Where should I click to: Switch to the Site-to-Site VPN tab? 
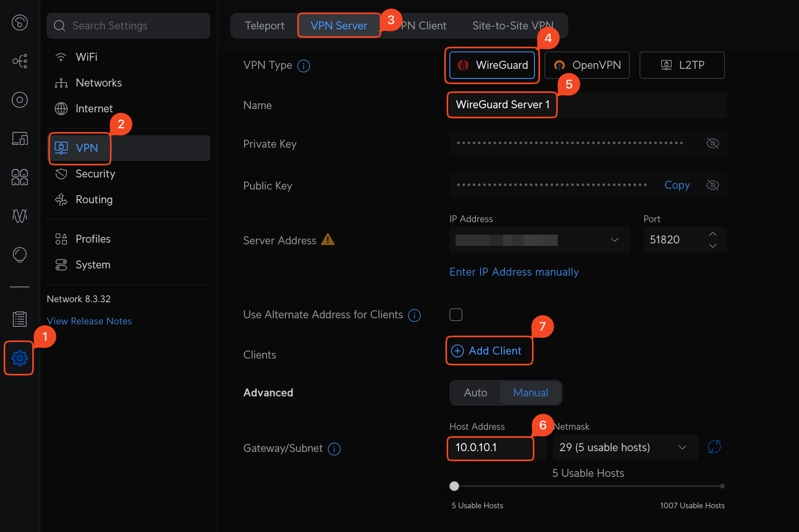[513, 26]
